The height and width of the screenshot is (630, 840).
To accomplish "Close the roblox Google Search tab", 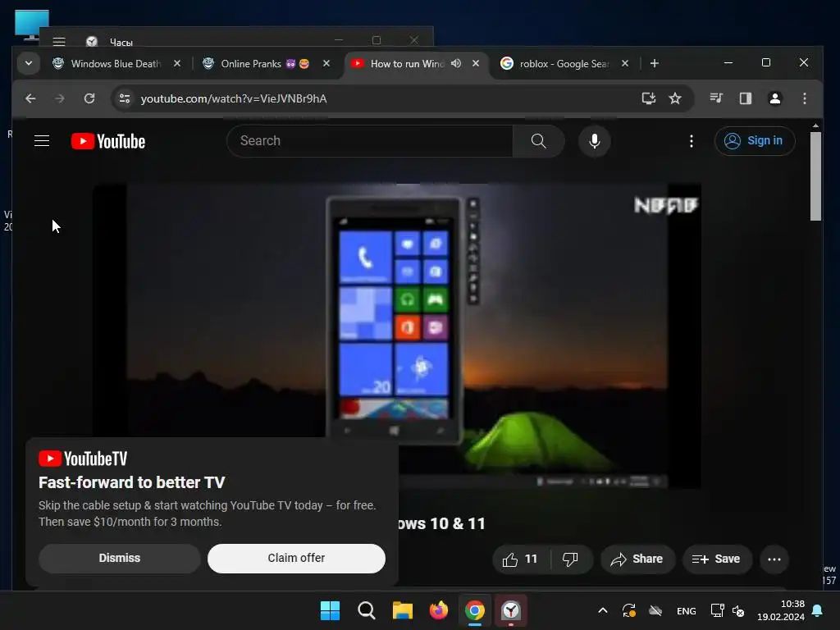I will point(624,63).
